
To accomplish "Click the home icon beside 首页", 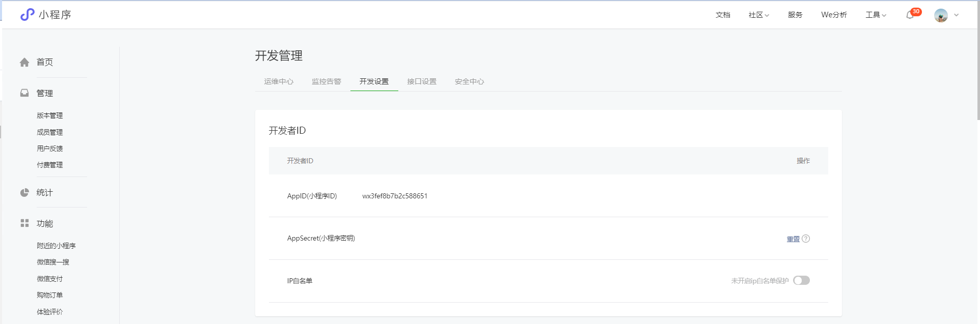I will pos(24,62).
